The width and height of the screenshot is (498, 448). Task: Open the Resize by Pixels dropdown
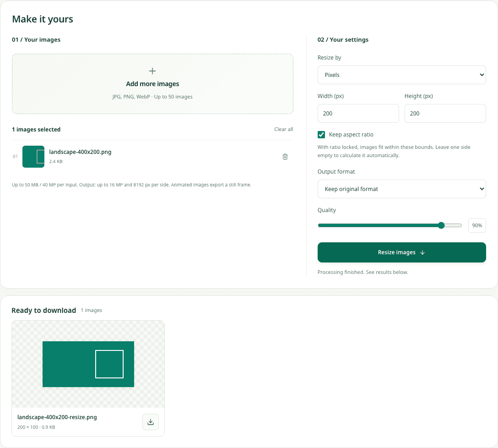pyautogui.click(x=401, y=75)
